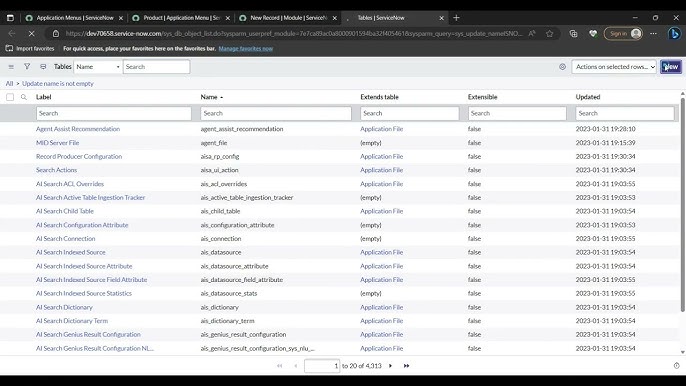Show the filter funnel icon
The height and width of the screenshot is (386, 686).
[x=27, y=67]
